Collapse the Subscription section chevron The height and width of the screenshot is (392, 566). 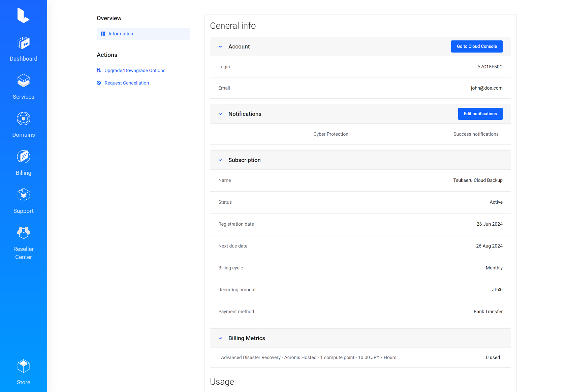tap(220, 160)
